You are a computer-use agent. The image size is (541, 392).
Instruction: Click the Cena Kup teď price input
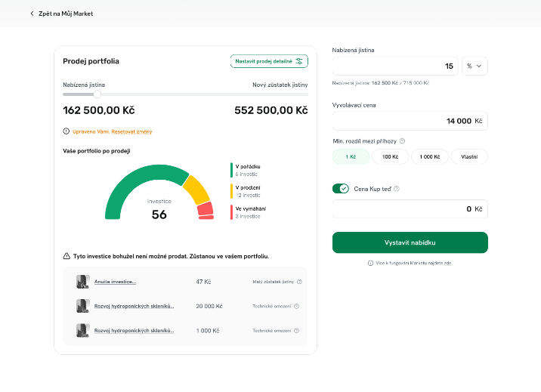pos(410,208)
